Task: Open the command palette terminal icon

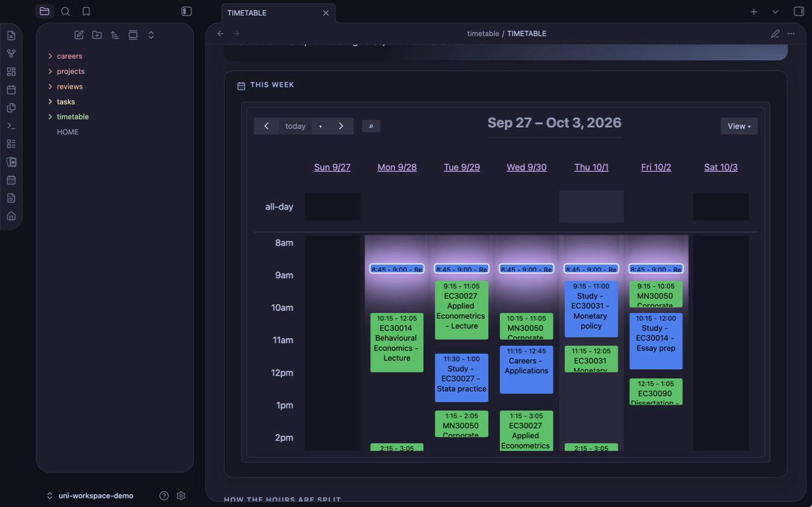Action: (11, 126)
